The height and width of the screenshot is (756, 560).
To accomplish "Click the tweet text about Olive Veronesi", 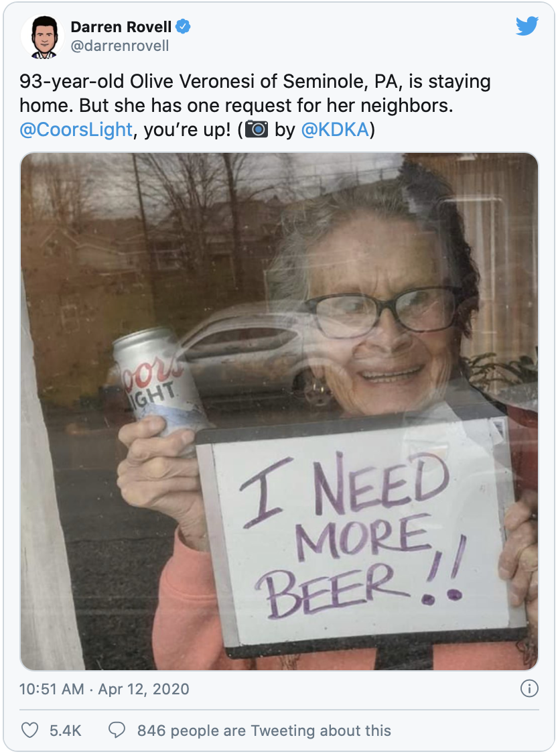I will [255, 105].
